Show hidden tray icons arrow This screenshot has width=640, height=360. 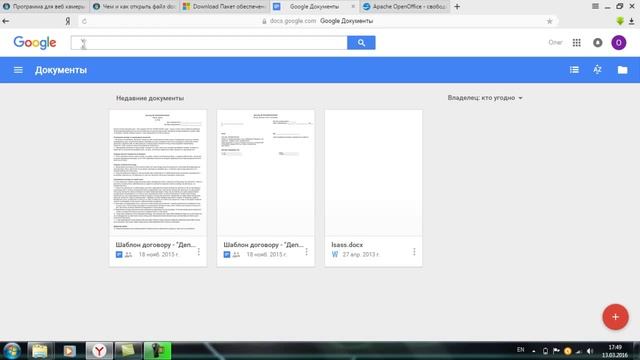(533, 351)
